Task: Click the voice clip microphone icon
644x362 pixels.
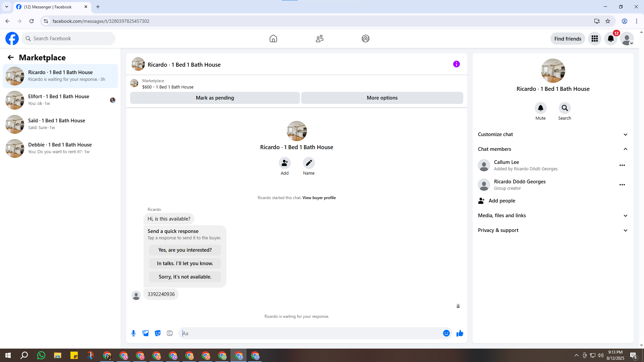Action: (x=133, y=333)
